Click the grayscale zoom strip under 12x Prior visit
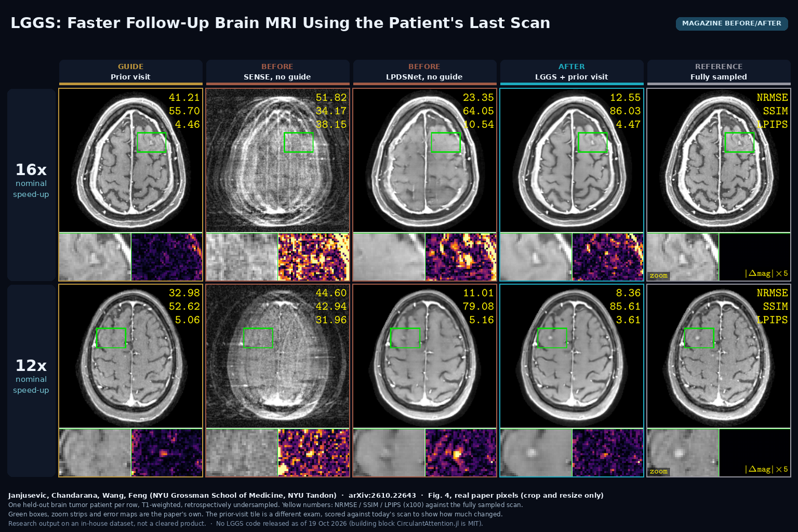Screen dimensions: 798x532 [95, 453]
